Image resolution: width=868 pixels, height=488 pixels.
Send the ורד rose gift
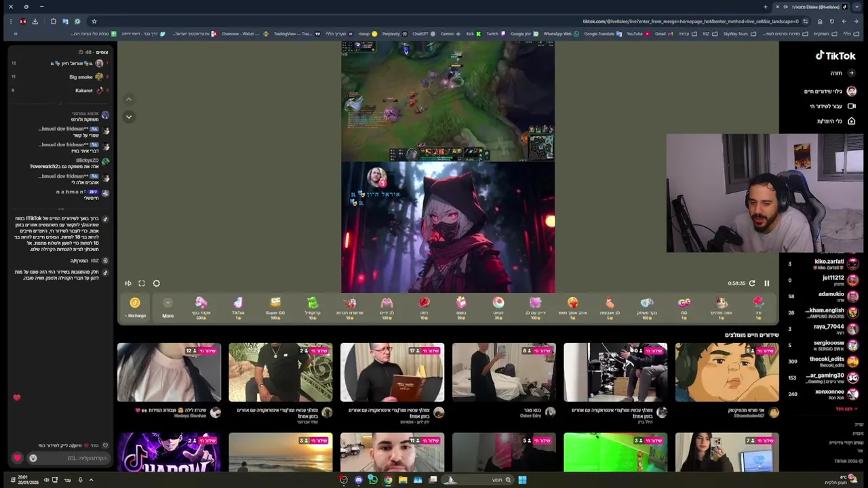point(758,308)
